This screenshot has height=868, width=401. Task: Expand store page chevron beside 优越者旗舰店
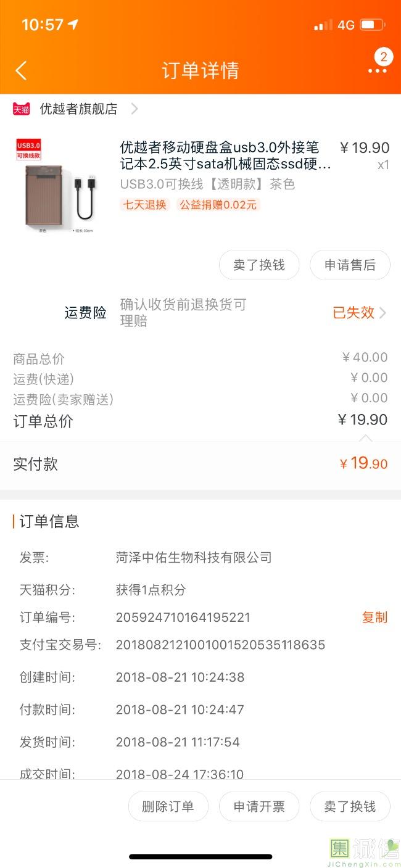(x=134, y=109)
